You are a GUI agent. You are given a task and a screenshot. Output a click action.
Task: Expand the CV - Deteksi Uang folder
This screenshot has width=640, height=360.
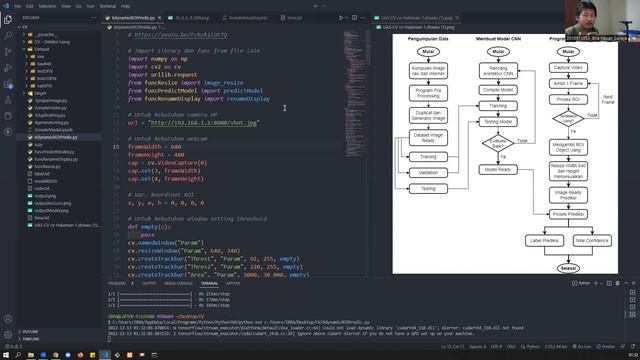51,42
